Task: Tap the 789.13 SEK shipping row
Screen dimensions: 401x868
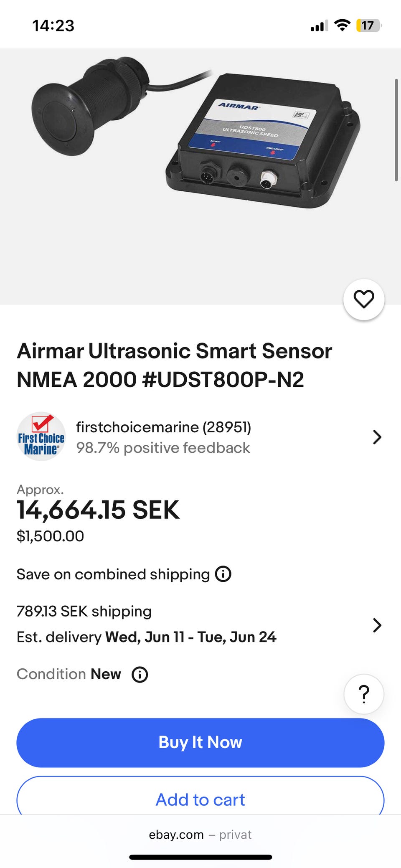Action: tap(84, 612)
